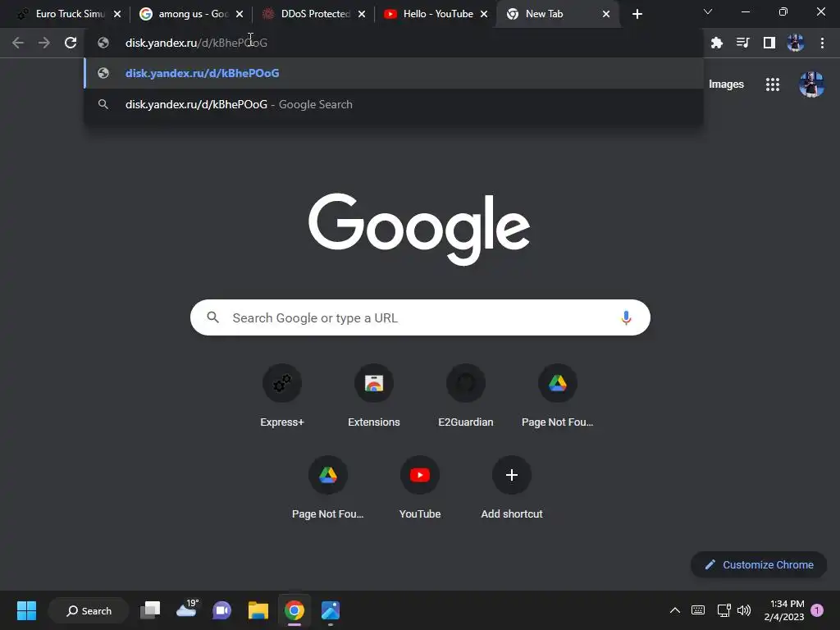Close the Hello - YouTube tab
Viewport: 840px width, 630px height.
point(484,15)
